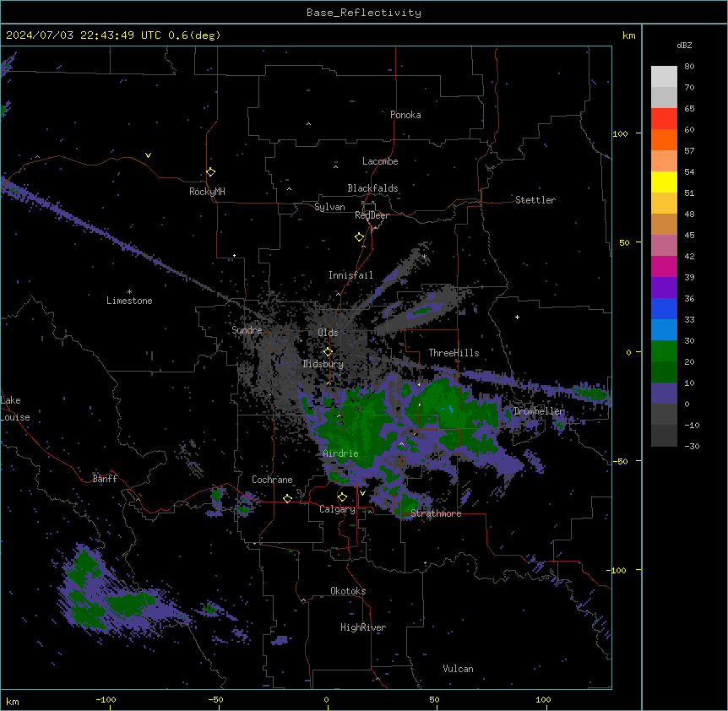
Task: Click the RedDeer city label
Action: click(x=372, y=215)
